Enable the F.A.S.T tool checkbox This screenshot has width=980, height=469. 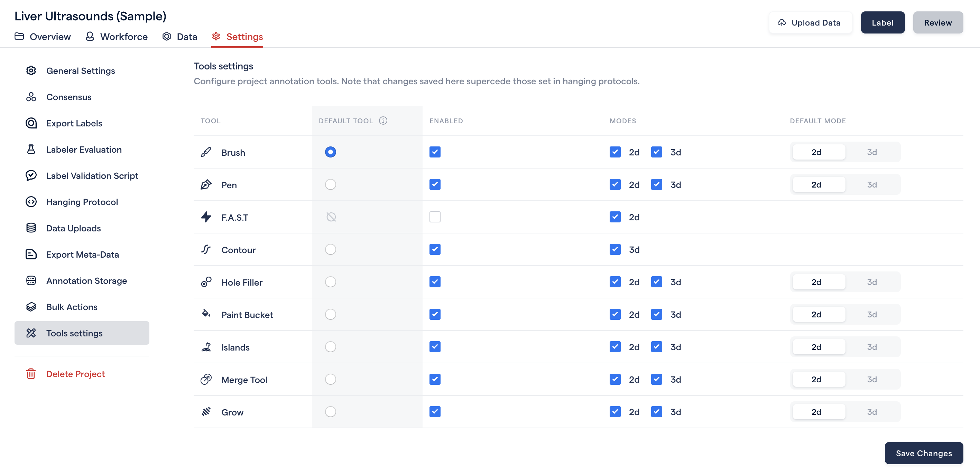(x=435, y=217)
